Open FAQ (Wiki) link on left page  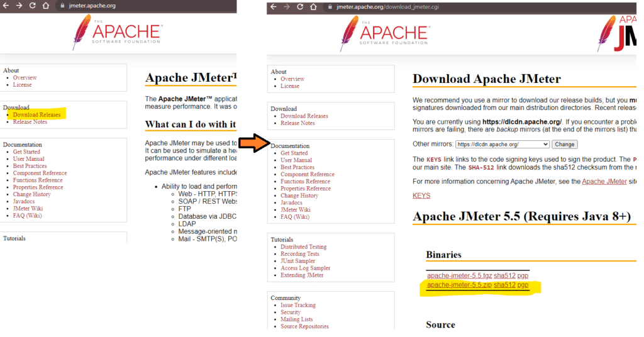click(27, 216)
